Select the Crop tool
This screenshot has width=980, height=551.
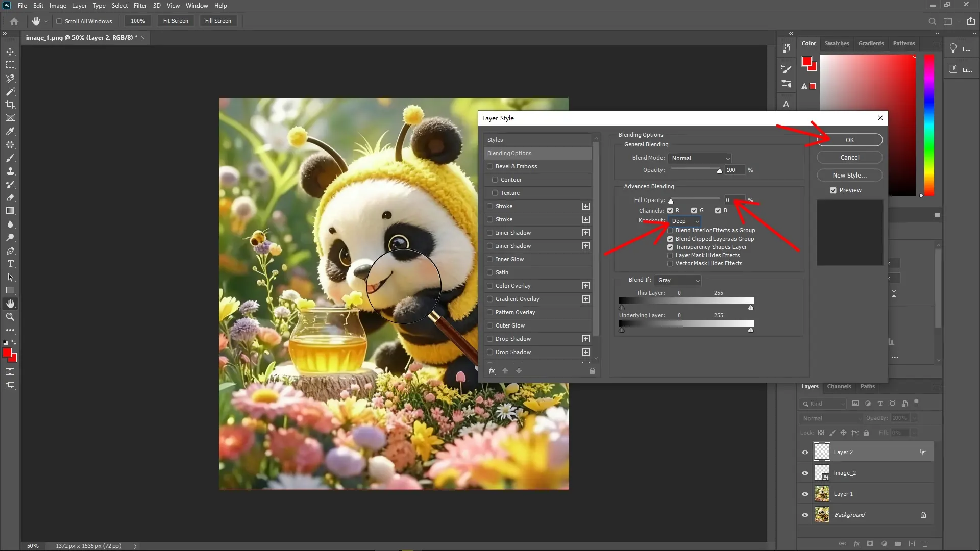click(10, 105)
